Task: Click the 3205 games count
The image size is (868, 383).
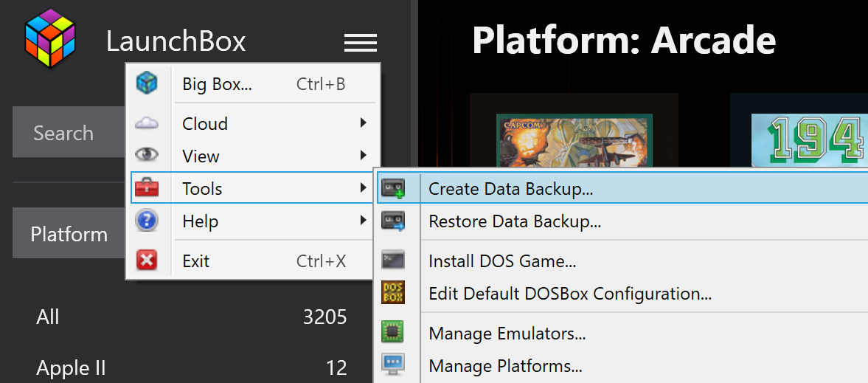Action: click(x=325, y=317)
